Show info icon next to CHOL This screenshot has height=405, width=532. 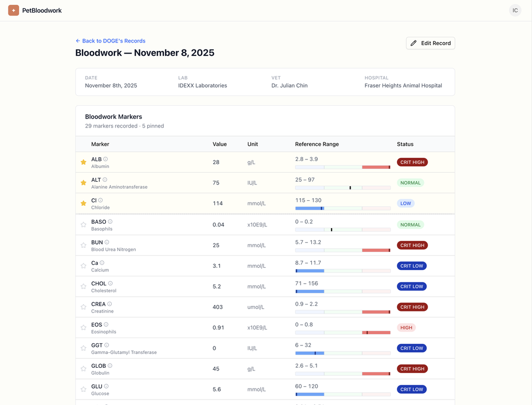tap(110, 283)
